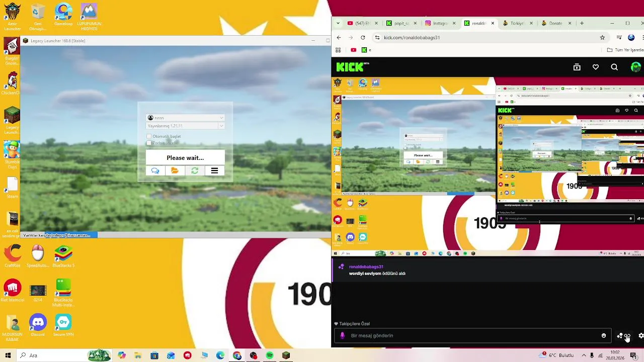Reload the Kick page

click(x=363, y=38)
